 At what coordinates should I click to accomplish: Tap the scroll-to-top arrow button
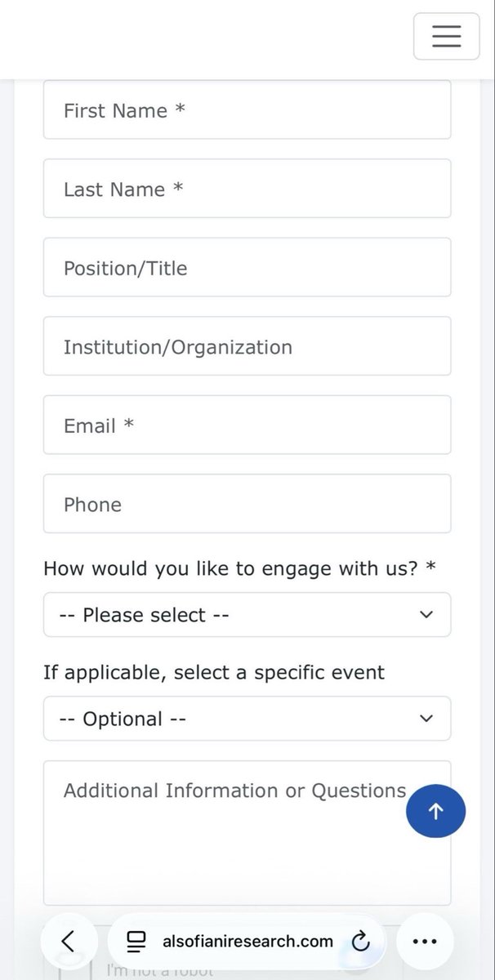coord(436,811)
